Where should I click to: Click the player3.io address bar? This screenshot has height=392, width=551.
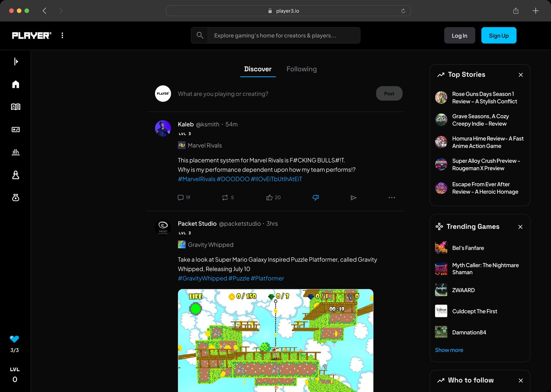288,11
